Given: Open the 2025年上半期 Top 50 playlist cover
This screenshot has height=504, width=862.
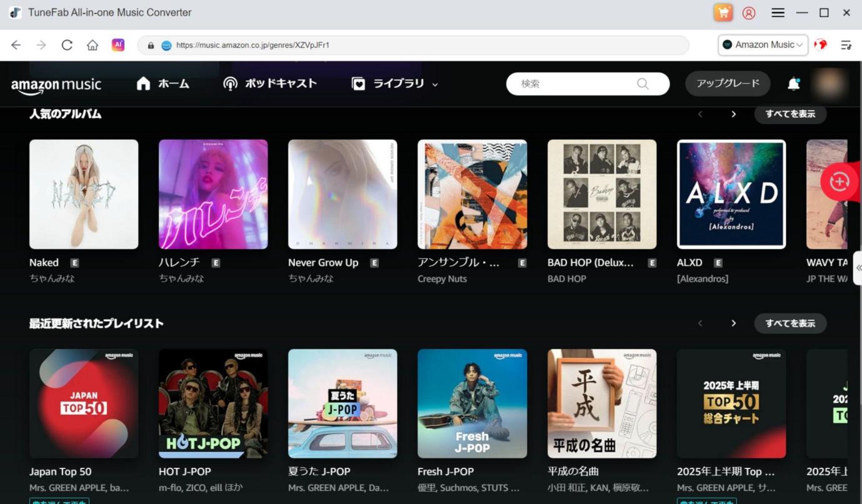Looking at the screenshot, I should 731,403.
